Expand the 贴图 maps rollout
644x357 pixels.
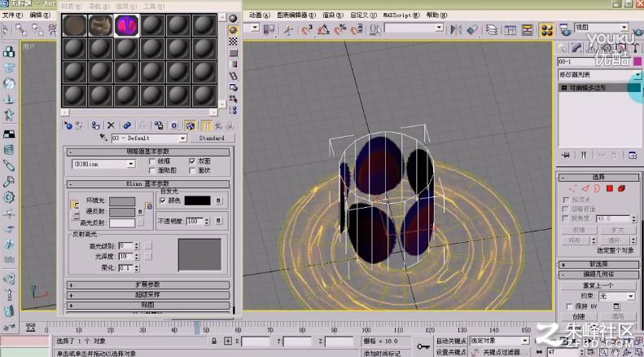pyautogui.click(x=148, y=305)
